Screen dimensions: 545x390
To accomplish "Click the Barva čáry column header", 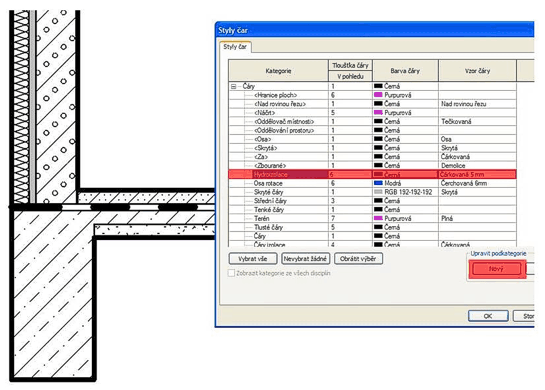I will click(x=405, y=71).
